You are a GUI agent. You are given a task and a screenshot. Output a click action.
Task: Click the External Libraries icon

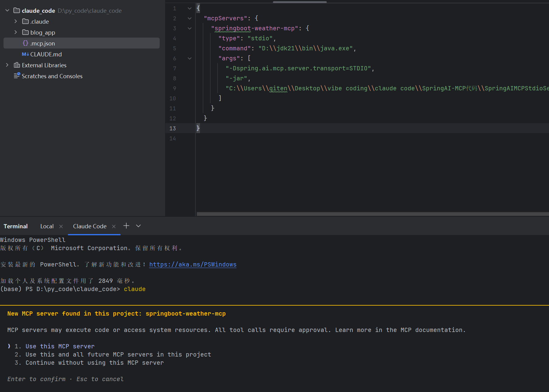tap(17, 65)
